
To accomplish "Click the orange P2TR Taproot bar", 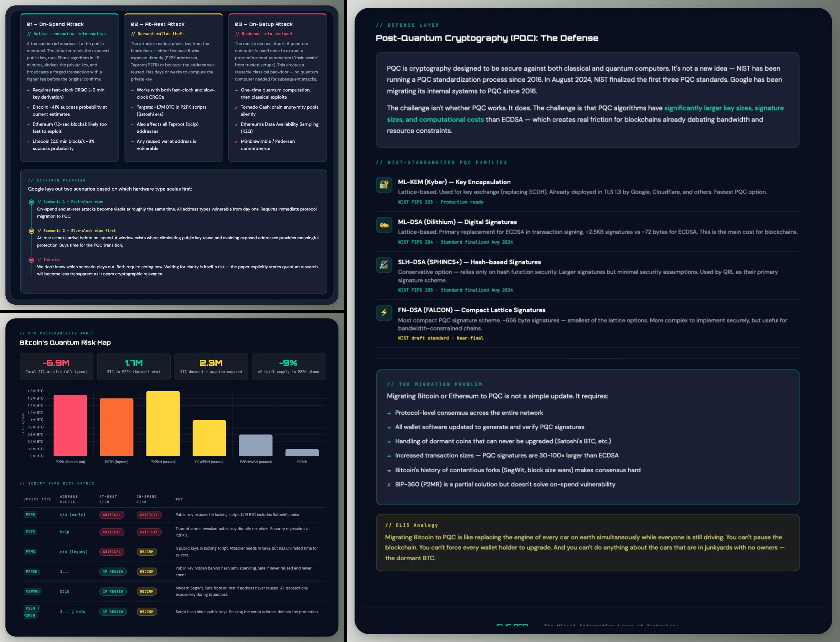I will tap(117, 427).
